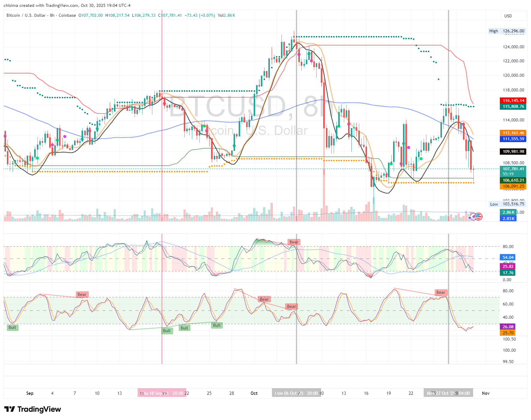Click the Oct label on the time axis
The width and height of the screenshot is (531, 420).
click(x=254, y=393)
